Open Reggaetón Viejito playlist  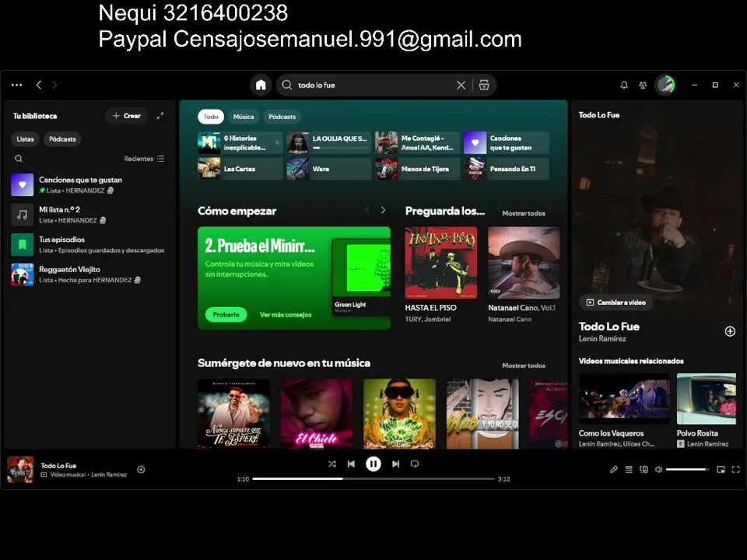tap(89, 275)
